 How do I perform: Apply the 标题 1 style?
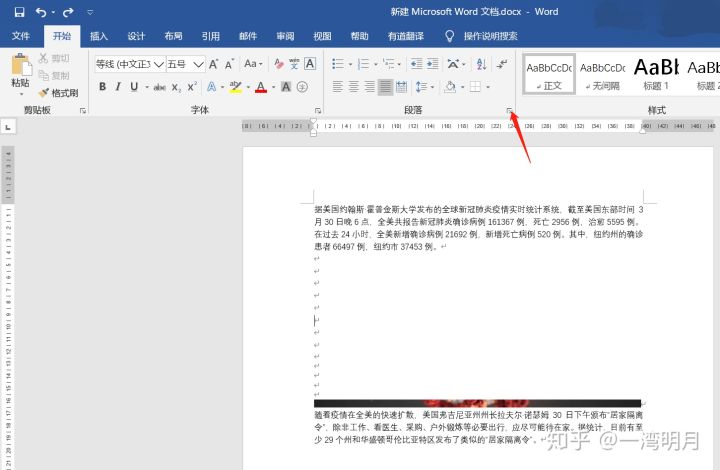(656, 74)
